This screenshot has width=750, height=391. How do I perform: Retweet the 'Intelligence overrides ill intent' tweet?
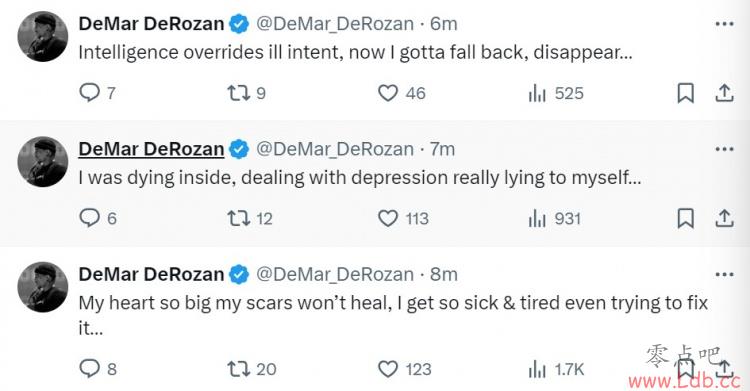(x=246, y=92)
